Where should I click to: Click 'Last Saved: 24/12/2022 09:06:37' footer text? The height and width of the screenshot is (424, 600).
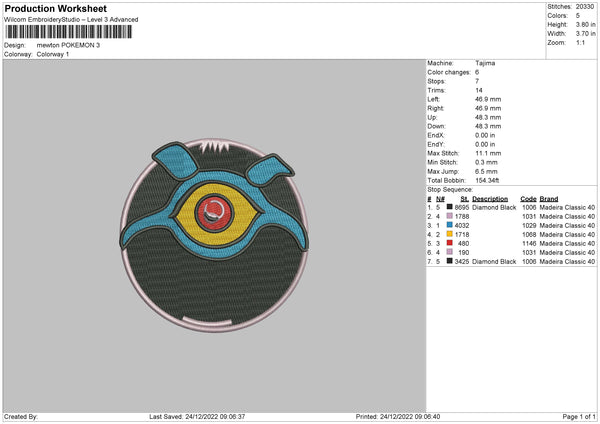coord(197,416)
